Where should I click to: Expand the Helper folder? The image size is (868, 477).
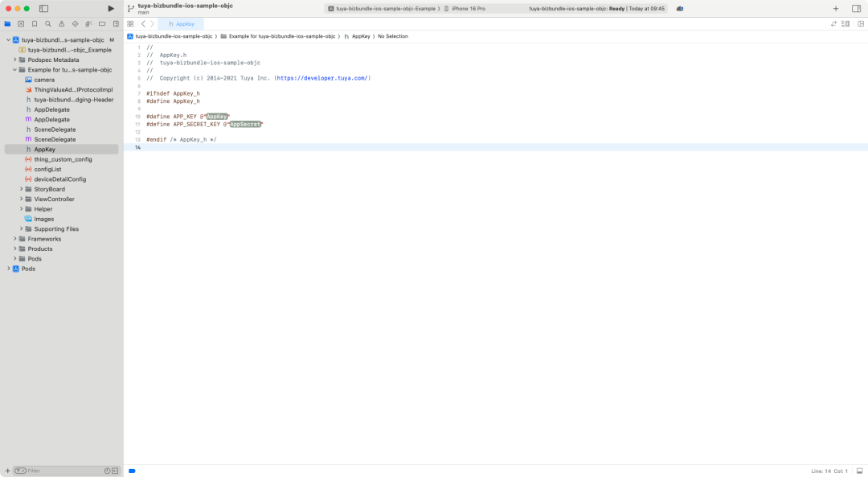tap(22, 209)
